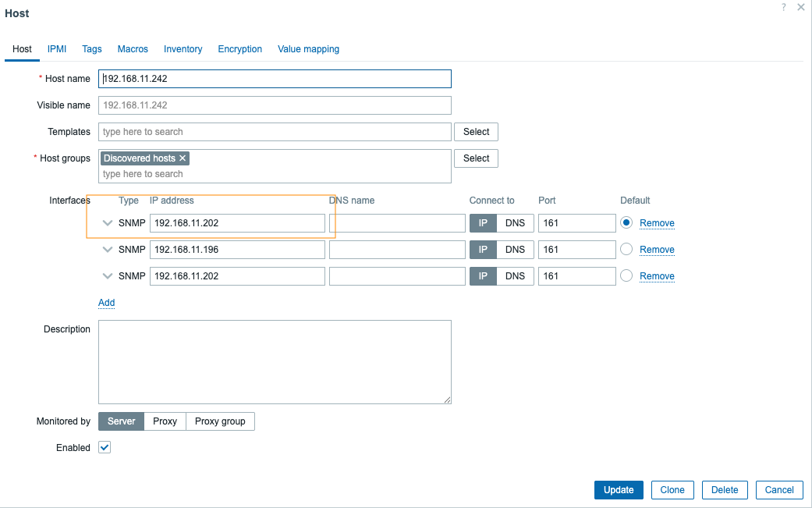Switch 192.168.11.196 interface to connect by DNS
This screenshot has width=812, height=508.
[515, 250]
